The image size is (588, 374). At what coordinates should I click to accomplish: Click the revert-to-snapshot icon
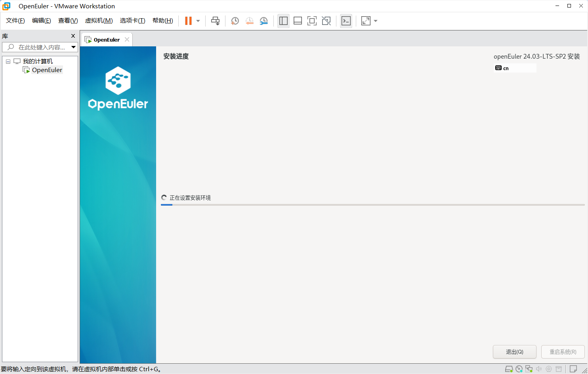(249, 21)
